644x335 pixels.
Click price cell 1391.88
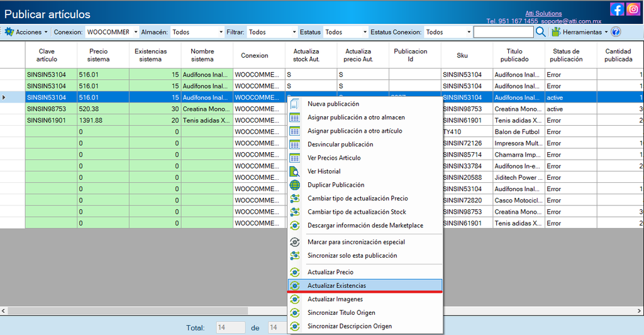pyautogui.click(x=103, y=121)
